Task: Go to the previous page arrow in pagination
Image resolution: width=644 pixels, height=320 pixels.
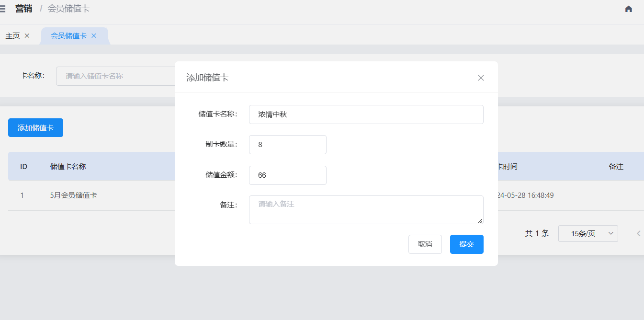Action: 639,233
